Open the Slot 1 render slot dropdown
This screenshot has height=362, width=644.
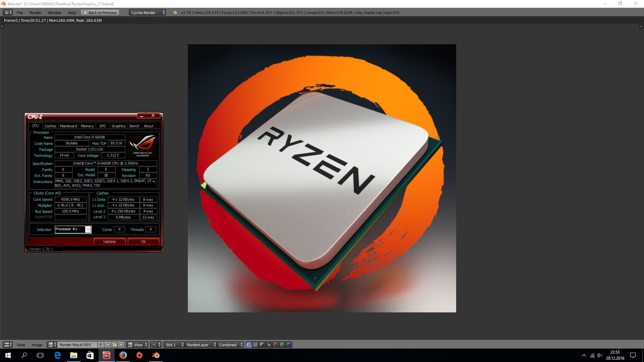(174, 345)
